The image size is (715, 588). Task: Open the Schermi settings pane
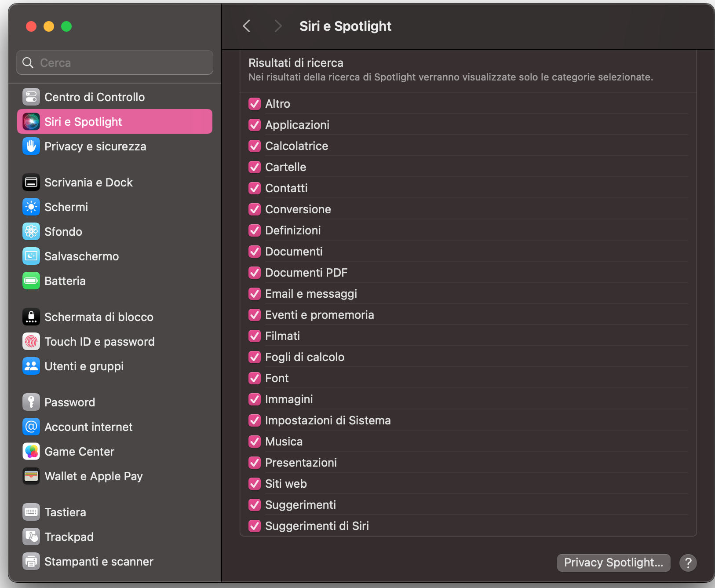[x=66, y=207]
